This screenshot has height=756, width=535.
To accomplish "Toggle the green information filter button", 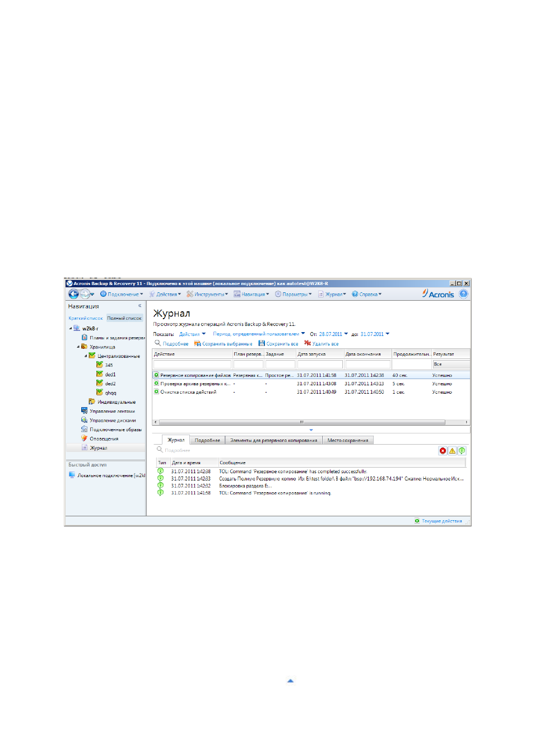I will tap(462, 451).
